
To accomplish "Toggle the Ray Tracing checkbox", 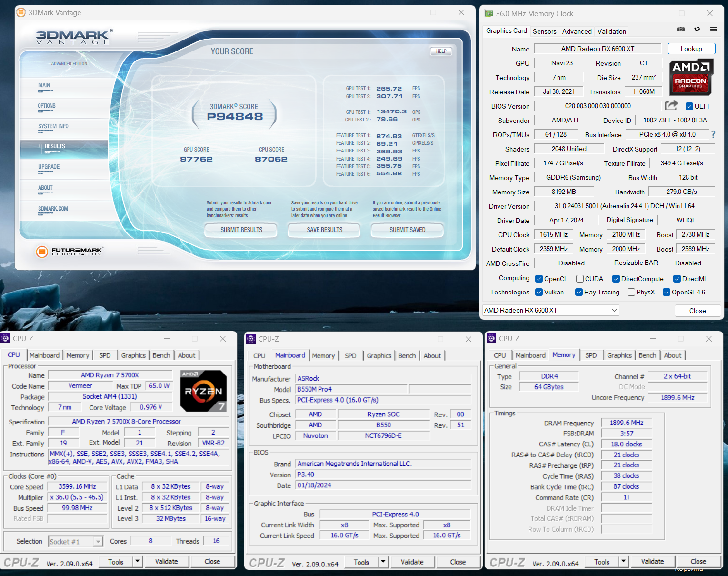I will point(579,292).
